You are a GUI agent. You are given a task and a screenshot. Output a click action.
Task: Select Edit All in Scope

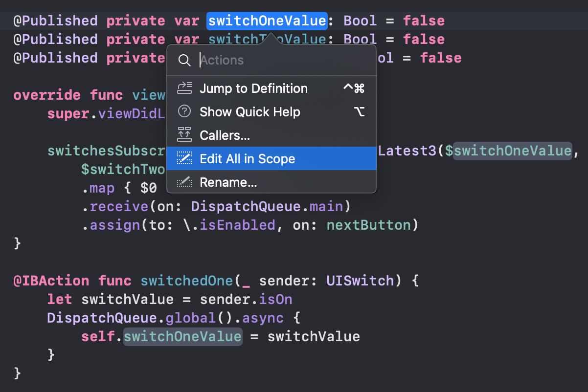[271, 158]
